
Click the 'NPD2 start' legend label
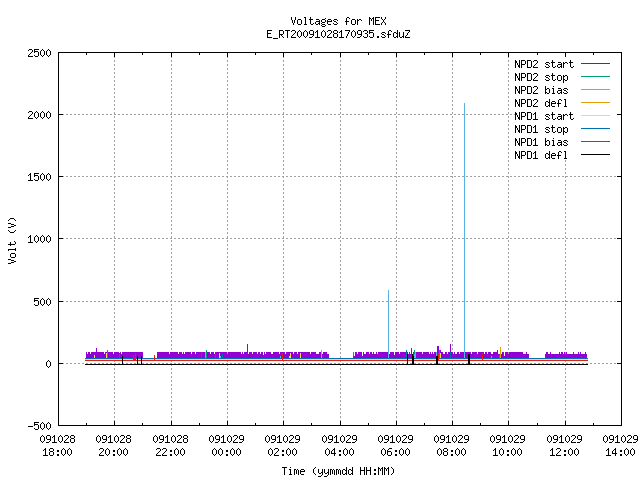pyautogui.click(x=544, y=64)
